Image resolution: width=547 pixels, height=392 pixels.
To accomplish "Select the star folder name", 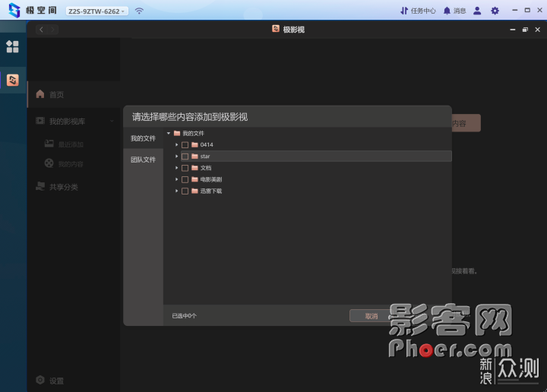I will click(x=205, y=156).
